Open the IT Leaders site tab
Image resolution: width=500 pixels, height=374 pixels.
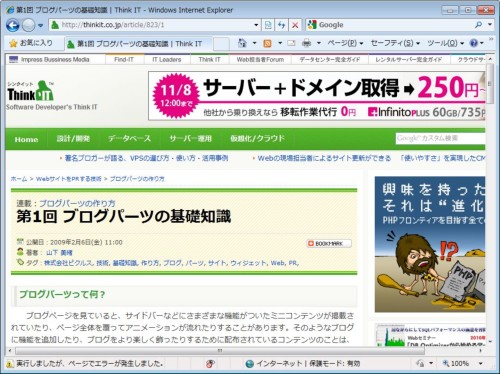(167, 60)
